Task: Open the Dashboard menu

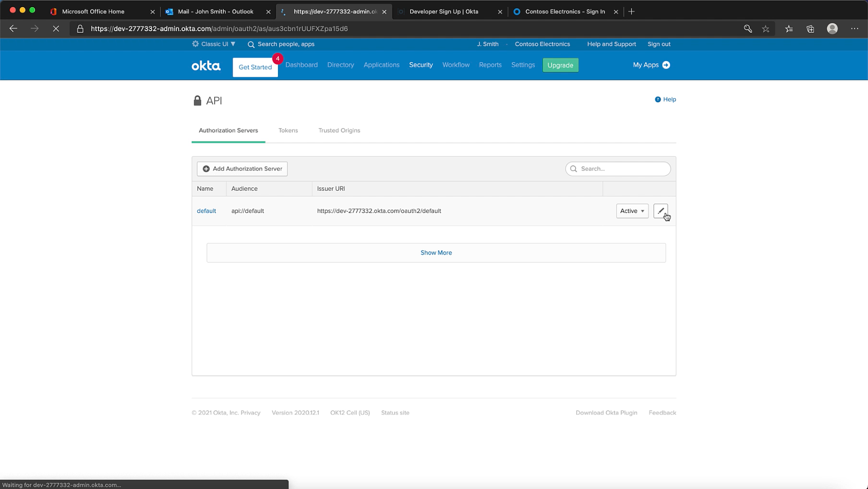Action: pos(301,65)
